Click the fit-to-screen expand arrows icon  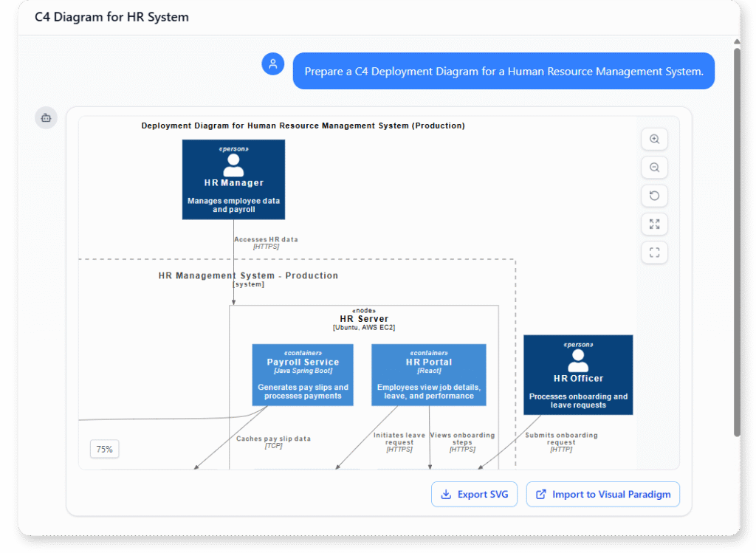point(654,224)
